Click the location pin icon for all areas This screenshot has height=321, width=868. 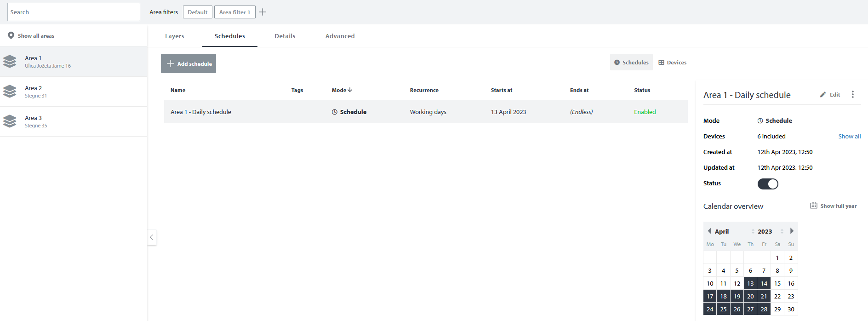click(11, 35)
